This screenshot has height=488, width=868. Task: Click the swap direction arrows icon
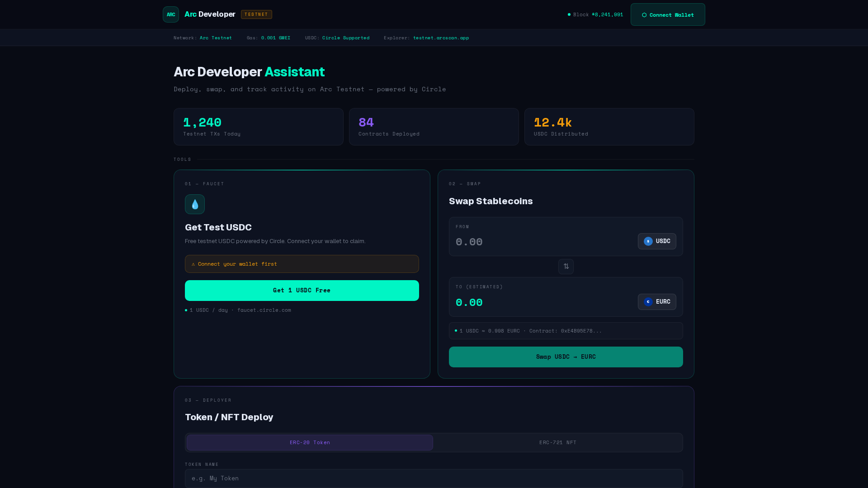[566, 267]
